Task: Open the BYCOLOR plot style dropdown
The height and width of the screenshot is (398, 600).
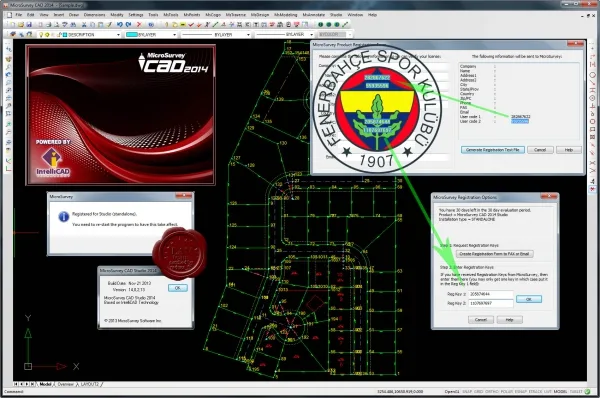Action: coord(349,35)
